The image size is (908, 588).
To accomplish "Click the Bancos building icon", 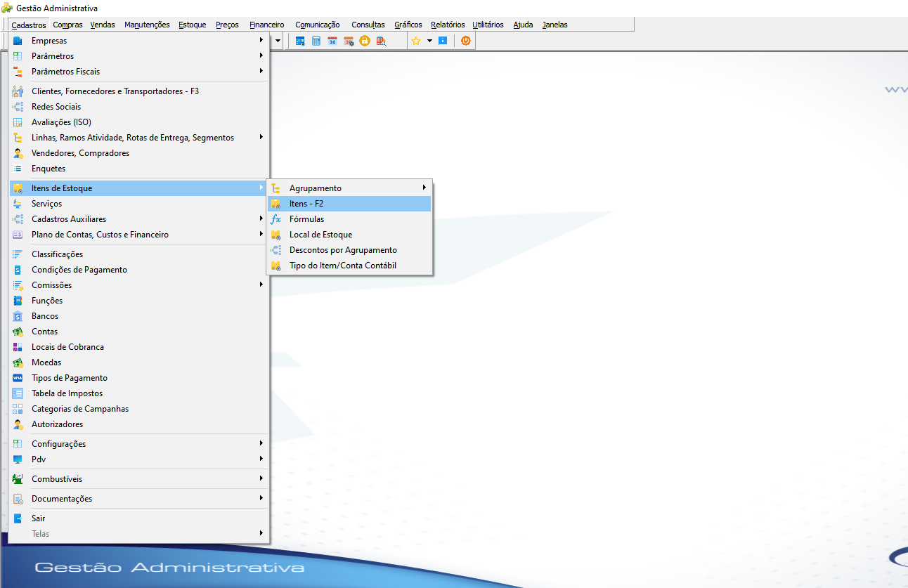I will 18,316.
